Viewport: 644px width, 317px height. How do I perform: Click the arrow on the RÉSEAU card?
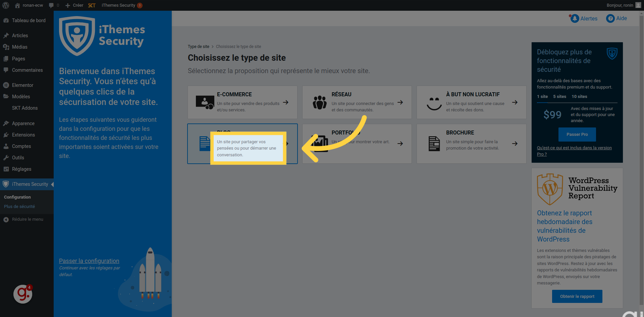pyautogui.click(x=400, y=102)
